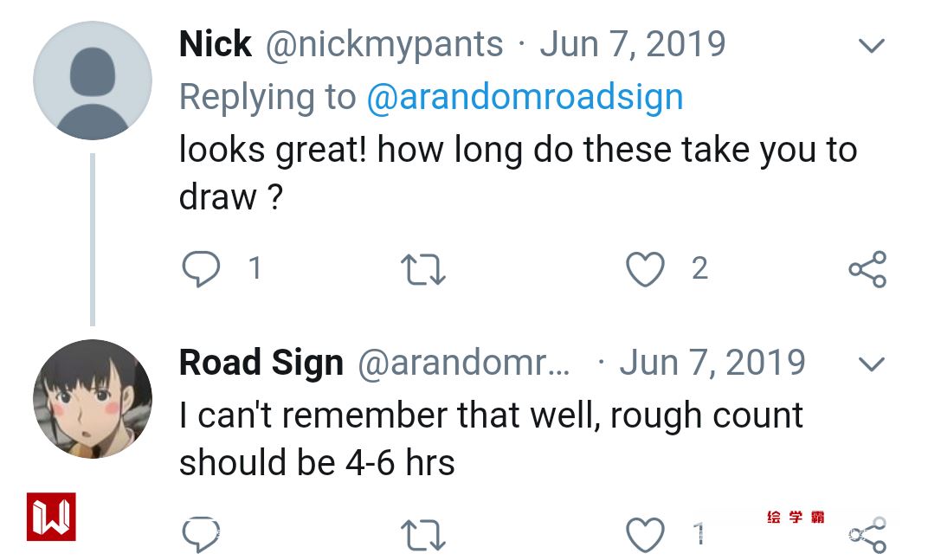
Task: Like Road Sign's reply
Action: (645, 534)
